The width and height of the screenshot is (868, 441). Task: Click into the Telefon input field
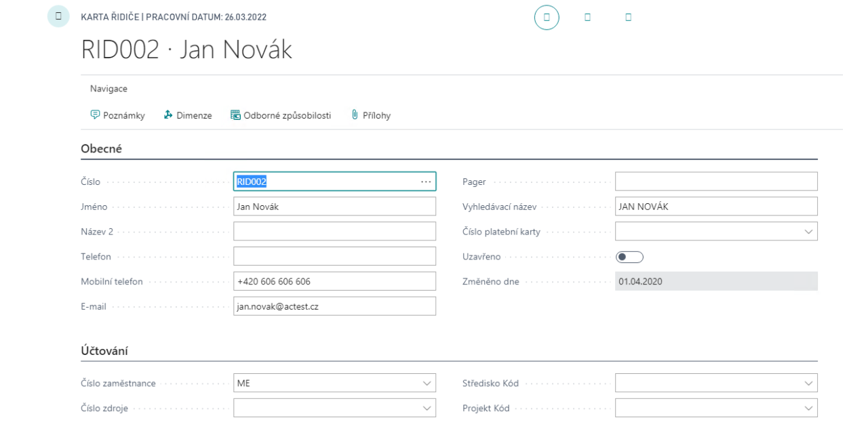[x=334, y=257]
